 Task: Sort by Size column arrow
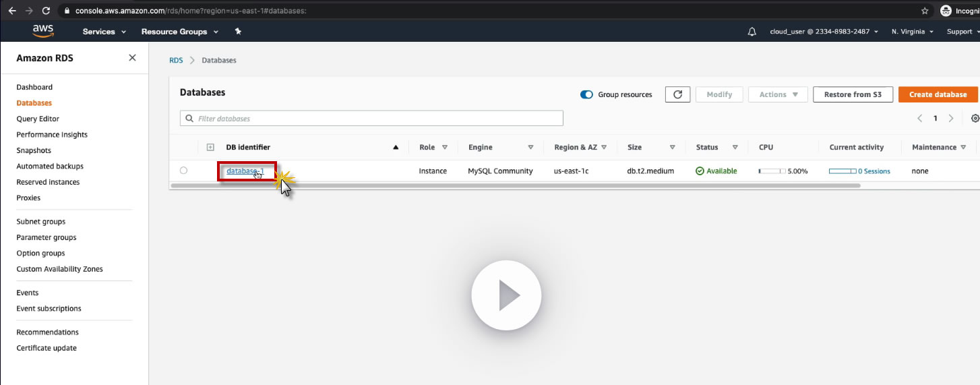672,147
